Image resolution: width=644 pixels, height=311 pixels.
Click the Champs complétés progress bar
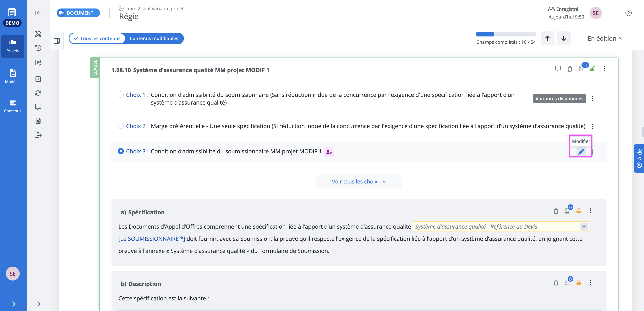click(x=506, y=34)
